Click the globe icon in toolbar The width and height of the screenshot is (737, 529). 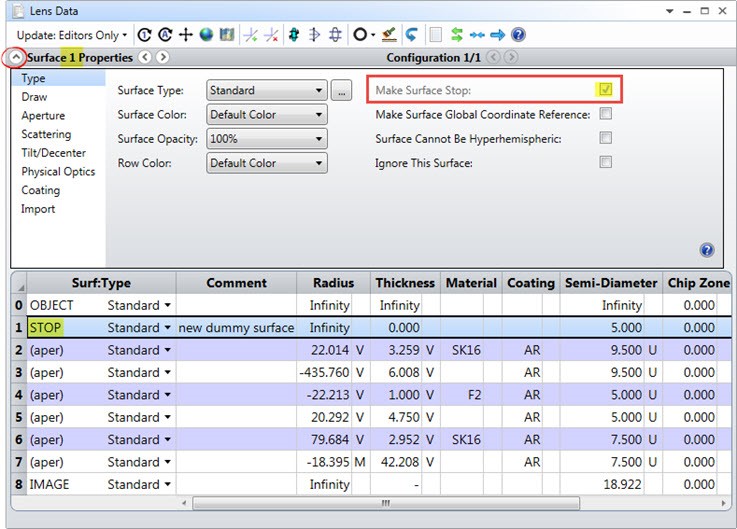(206, 35)
